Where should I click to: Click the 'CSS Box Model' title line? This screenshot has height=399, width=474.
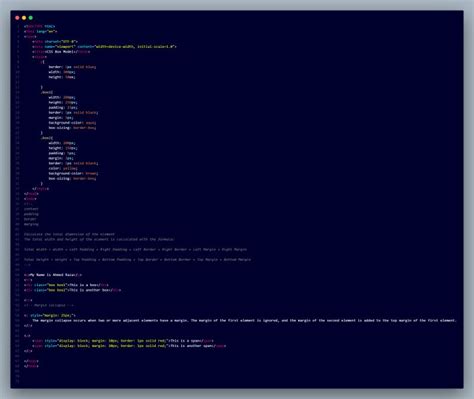point(61,52)
